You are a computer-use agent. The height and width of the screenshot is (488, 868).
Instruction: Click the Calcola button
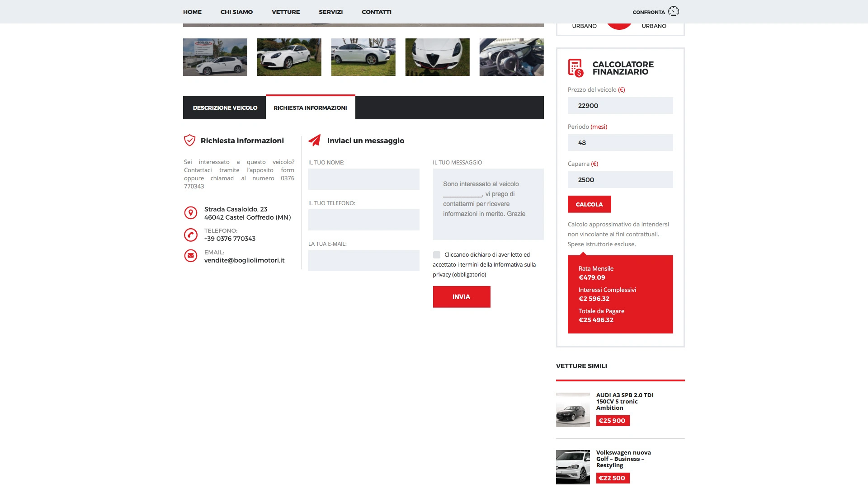tap(590, 204)
